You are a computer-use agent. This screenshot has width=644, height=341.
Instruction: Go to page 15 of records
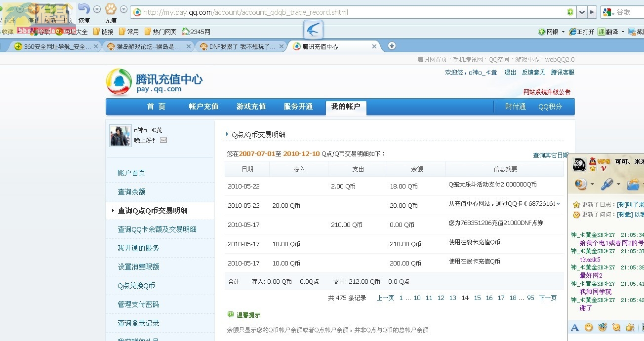[477, 298]
